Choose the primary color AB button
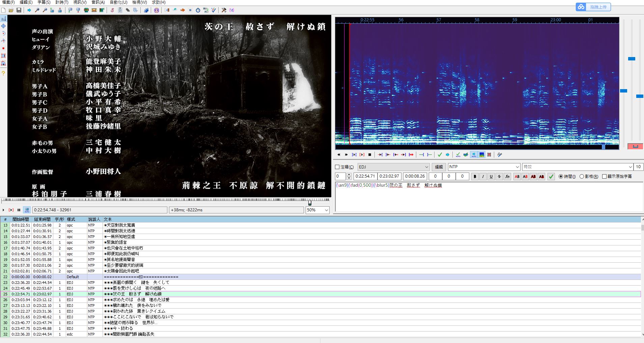 pos(517,176)
